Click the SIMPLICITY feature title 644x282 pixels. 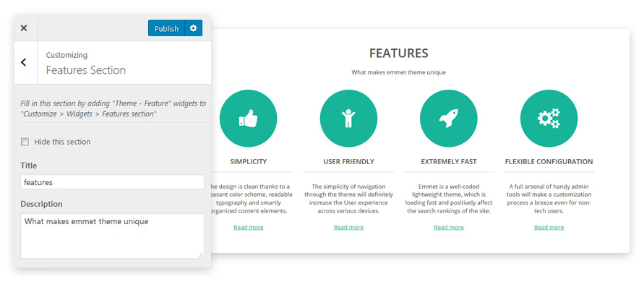249,161
